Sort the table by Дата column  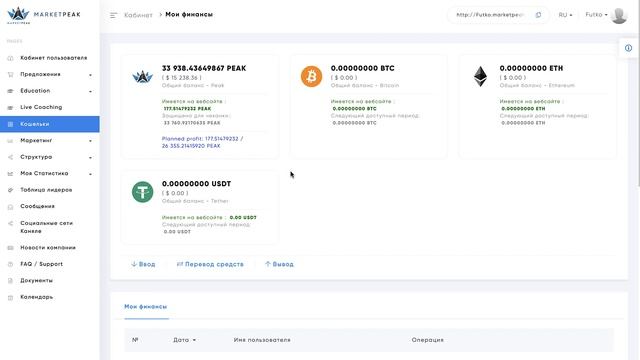[x=184, y=340]
